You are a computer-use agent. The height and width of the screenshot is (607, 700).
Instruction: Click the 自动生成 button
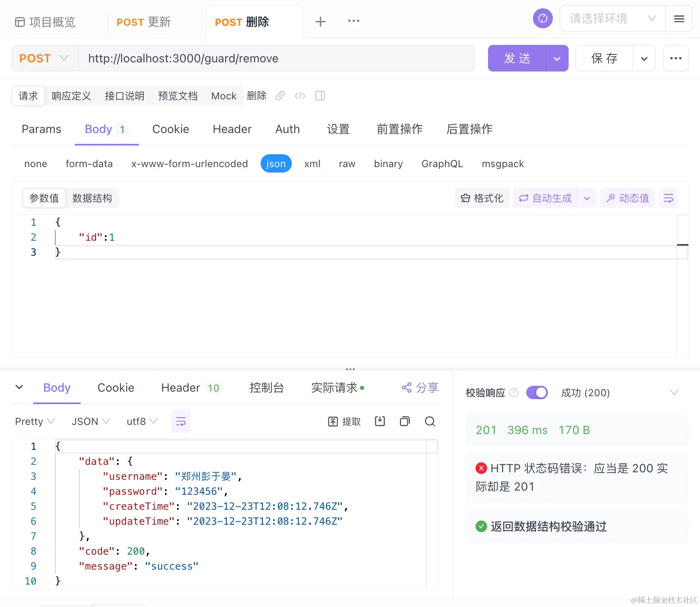(x=546, y=198)
